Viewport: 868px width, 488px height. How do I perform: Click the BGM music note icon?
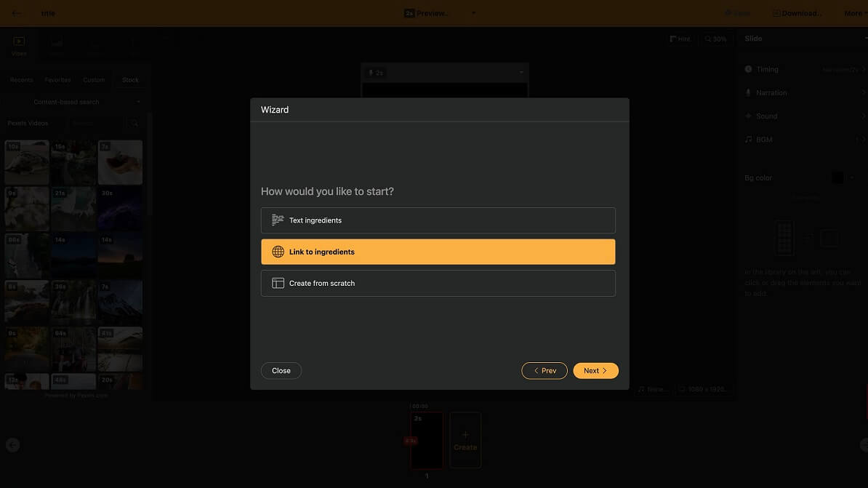[748, 140]
